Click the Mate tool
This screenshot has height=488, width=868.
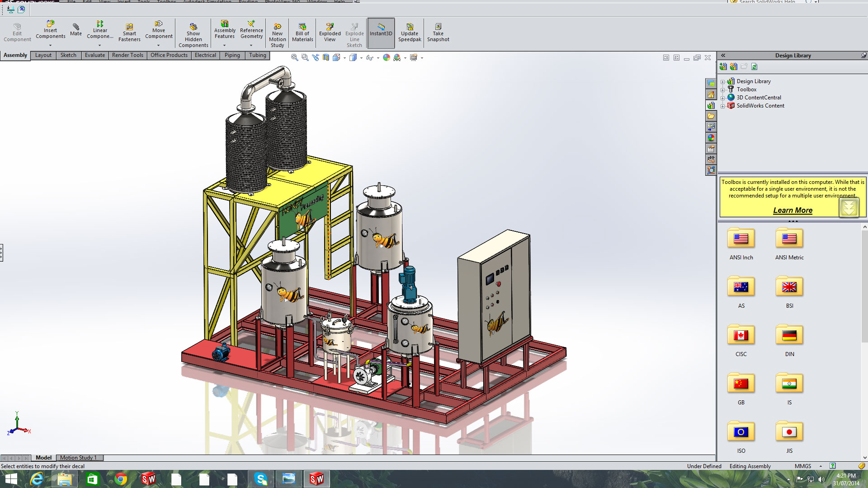tap(76, 29)
